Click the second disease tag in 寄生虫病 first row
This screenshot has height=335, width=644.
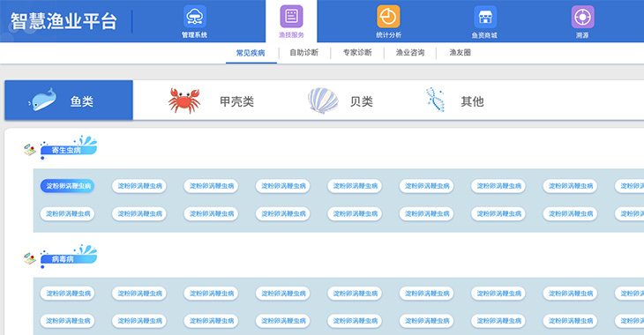coord(139,186)
